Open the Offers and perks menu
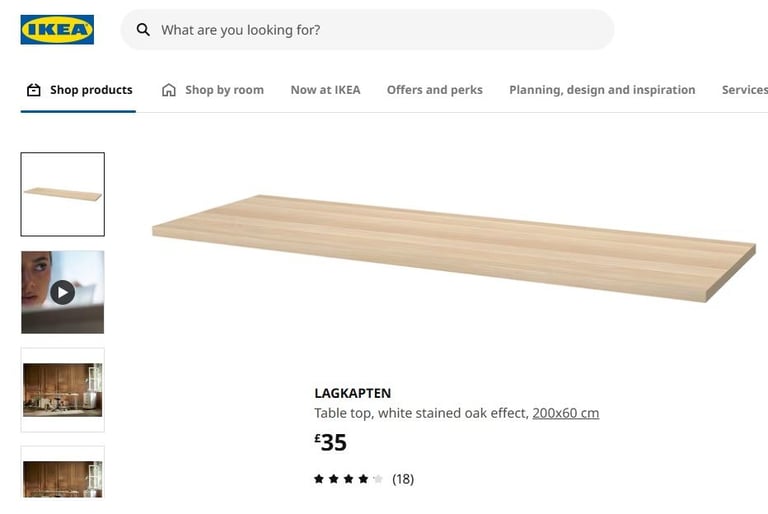Viewport: 768px width, 514px height. [x=434, y=90]
